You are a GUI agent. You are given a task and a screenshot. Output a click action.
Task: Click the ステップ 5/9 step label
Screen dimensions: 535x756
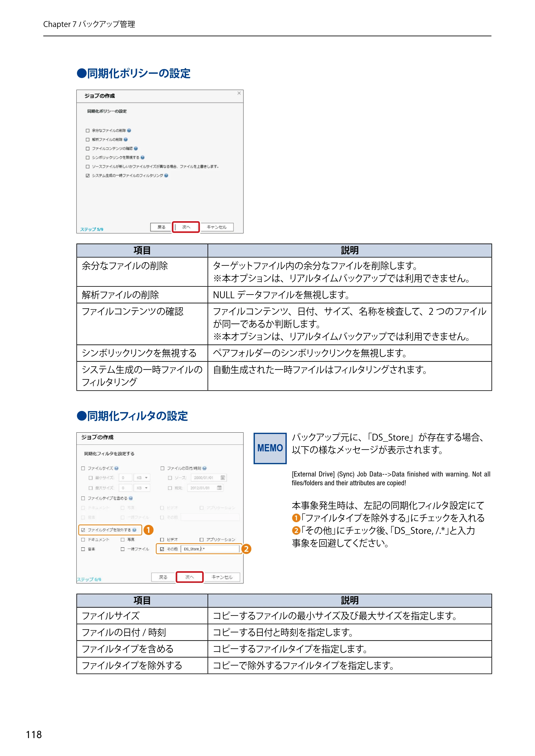pos(92,229)
